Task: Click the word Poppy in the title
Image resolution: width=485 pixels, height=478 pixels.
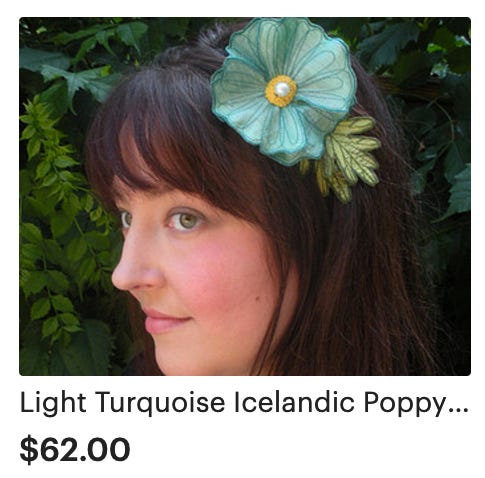Action: [x=405, y=404]
